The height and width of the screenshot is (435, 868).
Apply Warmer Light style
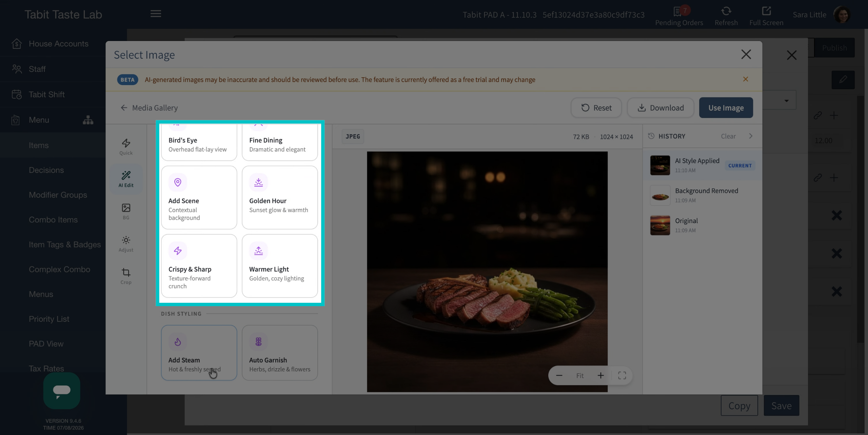[x=280, y=266]
